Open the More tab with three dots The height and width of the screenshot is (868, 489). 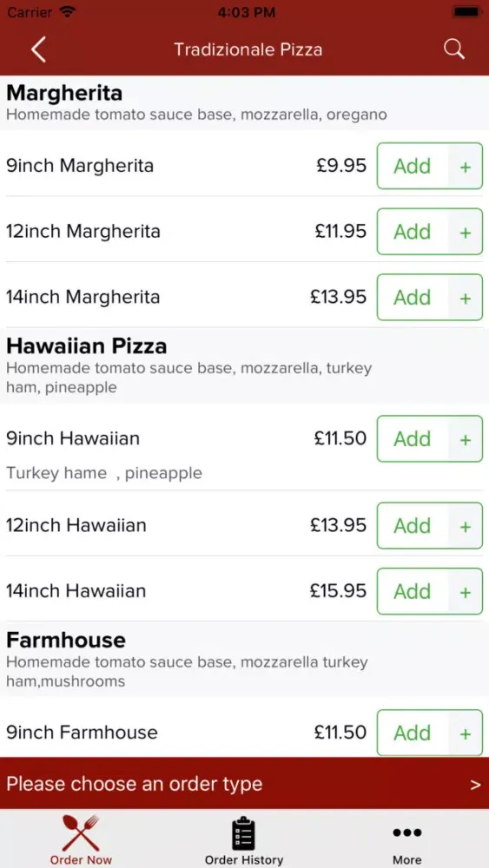[x=407, y=839]
